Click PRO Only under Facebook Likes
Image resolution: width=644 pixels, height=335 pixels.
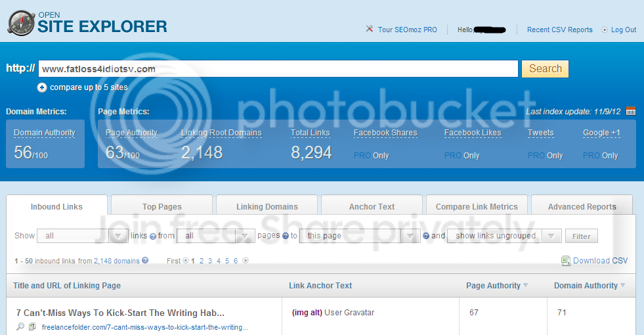click(x=462, y=156)
